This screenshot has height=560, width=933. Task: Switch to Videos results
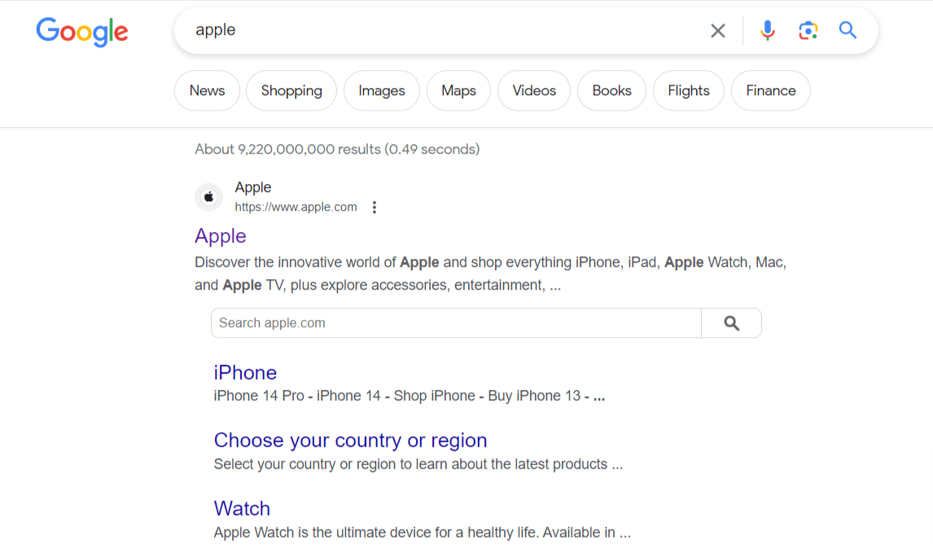coord(534,90)
